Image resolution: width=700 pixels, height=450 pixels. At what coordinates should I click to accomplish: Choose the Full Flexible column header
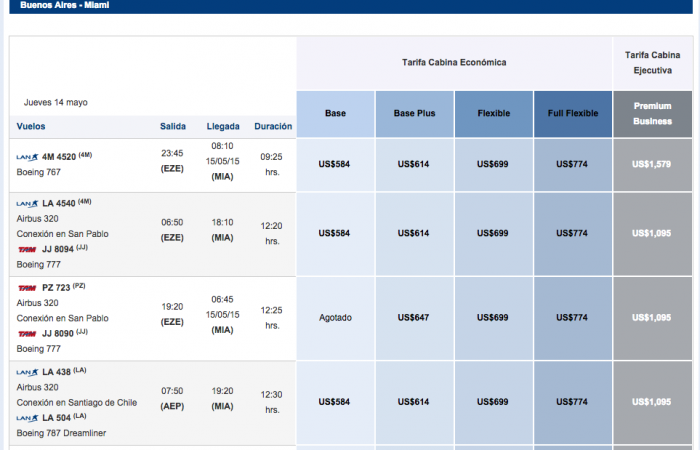pos(573,114)
